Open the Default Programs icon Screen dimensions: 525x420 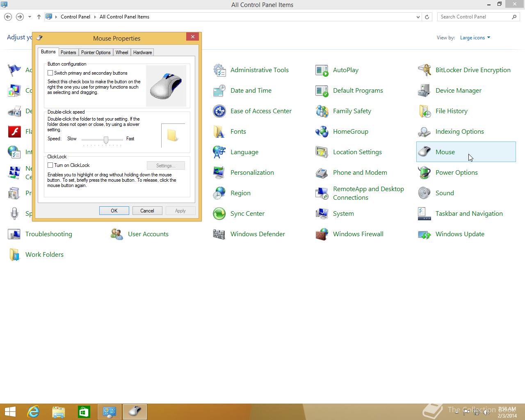click(x=322, y=91)
